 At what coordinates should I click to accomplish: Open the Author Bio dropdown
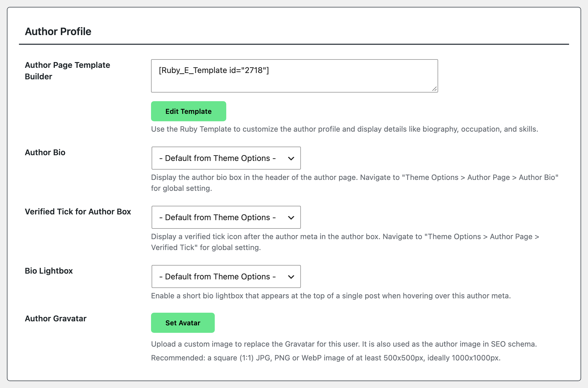coord(226,158)
